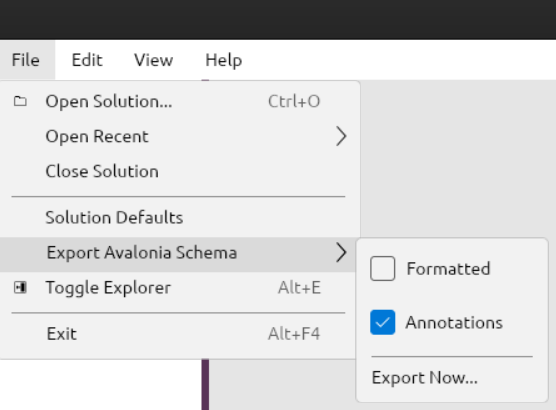Viewport: 556px width, 410px height.
Task: Click the Open Solution... menu text
Action: point(109,102)
